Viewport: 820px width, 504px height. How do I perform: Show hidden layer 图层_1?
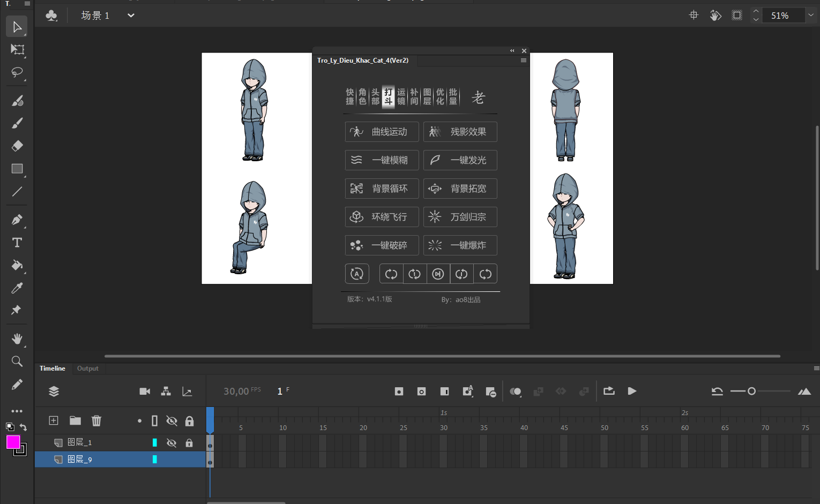(172, 443)
